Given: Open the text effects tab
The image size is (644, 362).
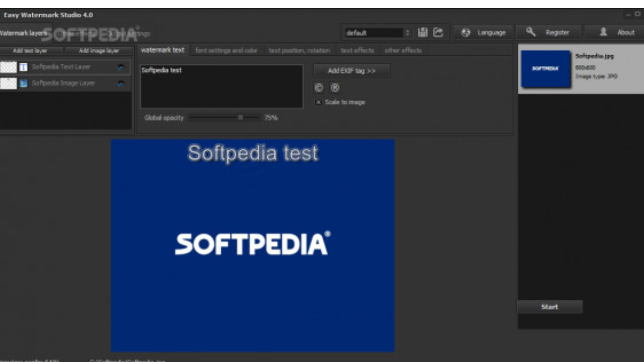Looking at the screenshot, I should pos(357,50).
